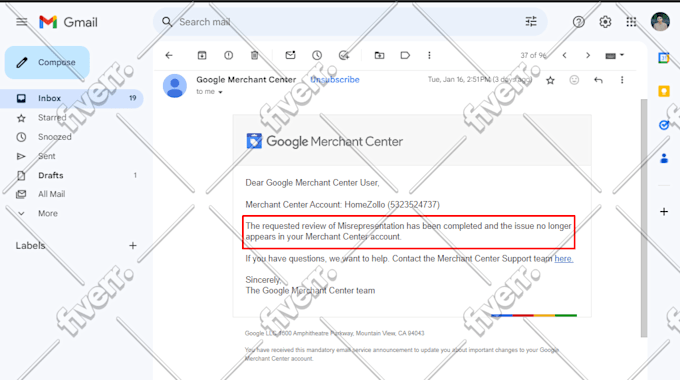Star this message
This screenshot has height=380, width=680.
click(550, 80)
